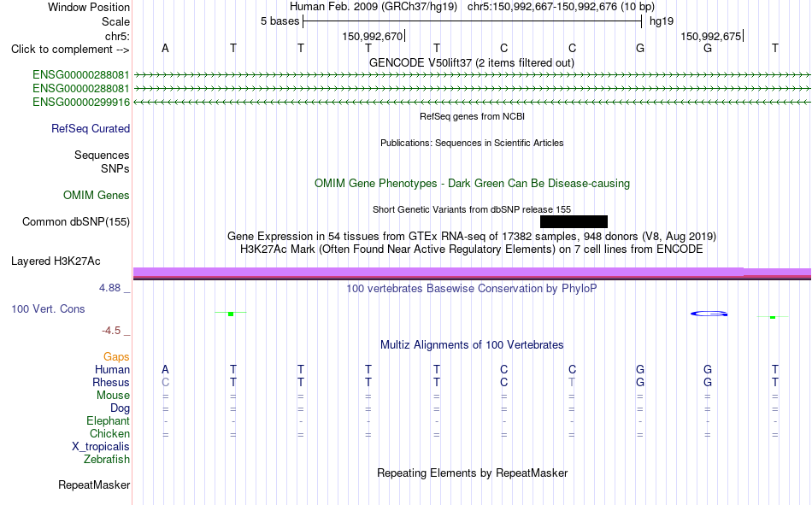Click the Window Position label
812x505 pixels.
[89, 7]
